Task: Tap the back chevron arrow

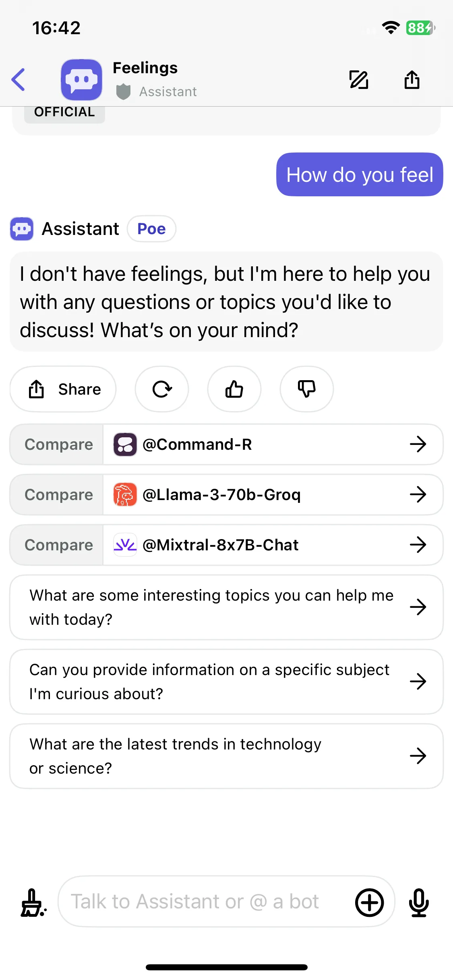Action: click(x=19, y=79)
